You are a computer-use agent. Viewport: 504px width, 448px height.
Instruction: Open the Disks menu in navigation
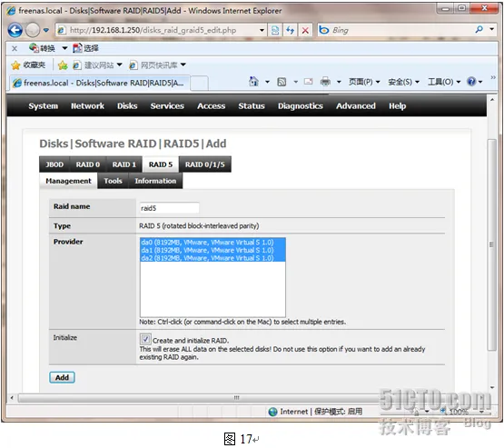pos(127,106)
